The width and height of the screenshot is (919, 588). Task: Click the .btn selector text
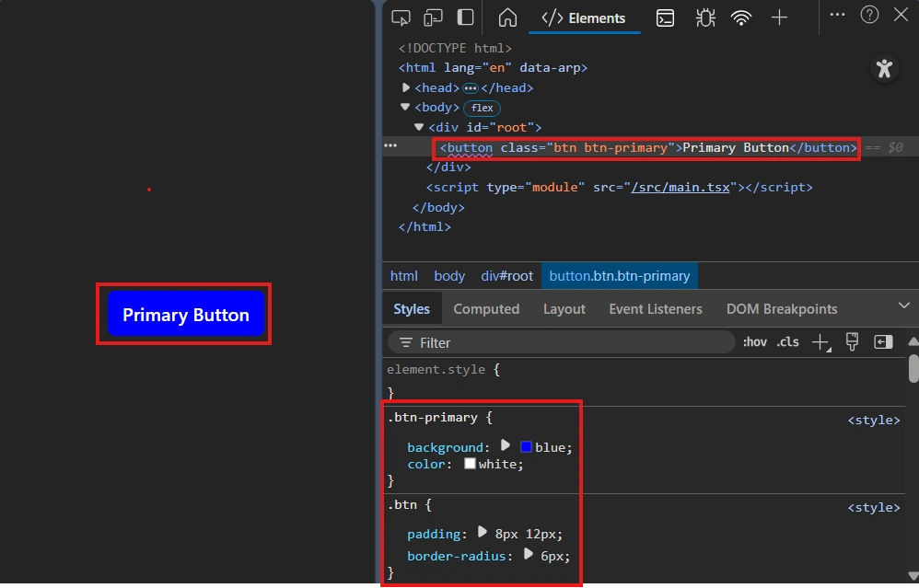(x=402, y=505)
